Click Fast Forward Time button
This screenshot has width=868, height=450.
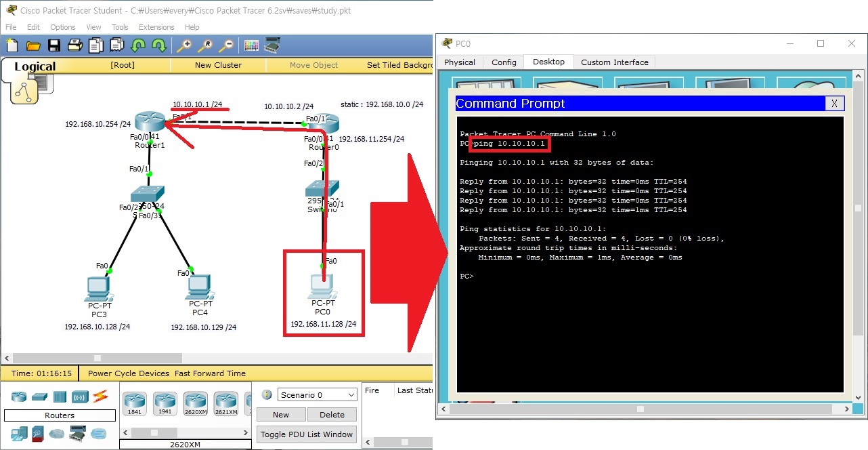coord(210,373)
